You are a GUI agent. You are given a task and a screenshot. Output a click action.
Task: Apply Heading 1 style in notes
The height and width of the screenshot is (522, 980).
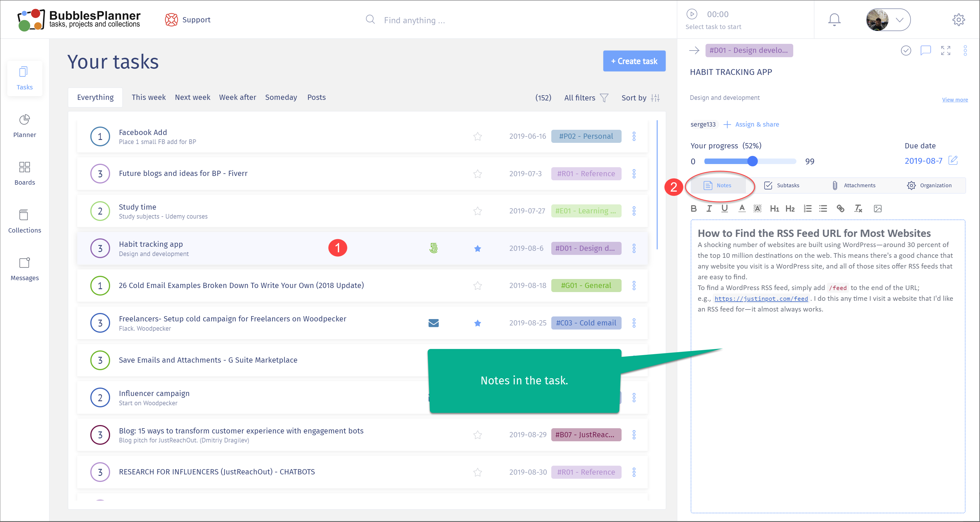pos(774,208)
